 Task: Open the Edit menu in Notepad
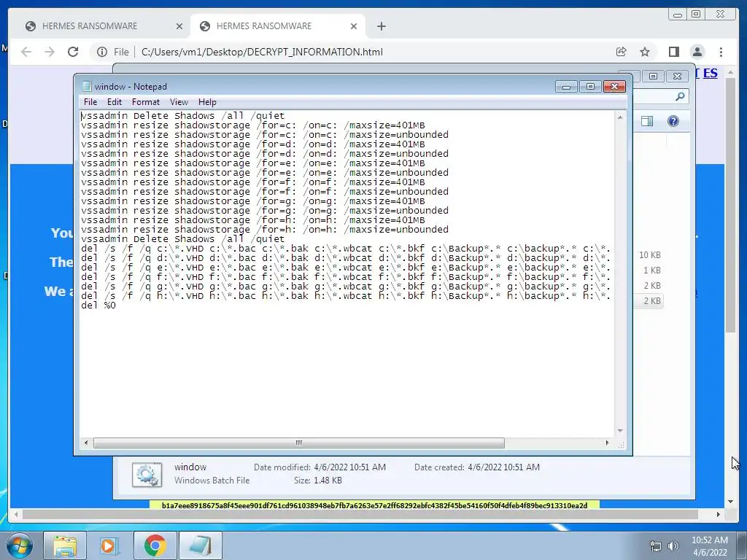coord(114,102)
